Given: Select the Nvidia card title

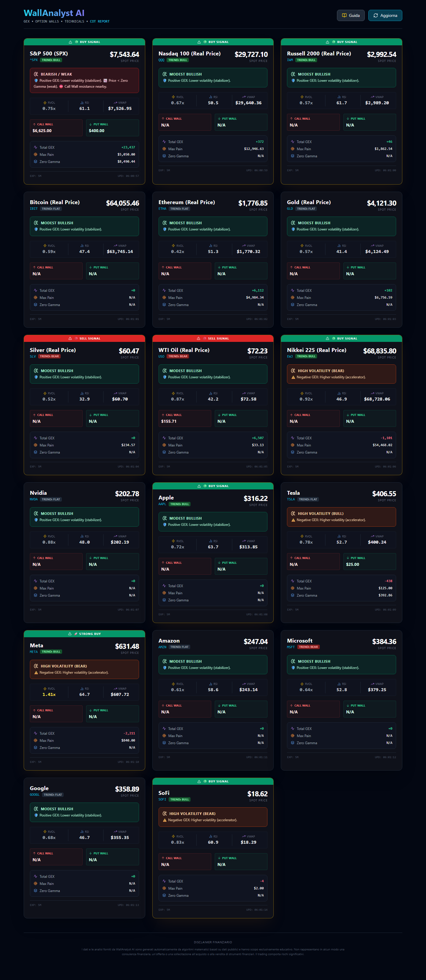Looking at the screenshot, I should [38, 493].
